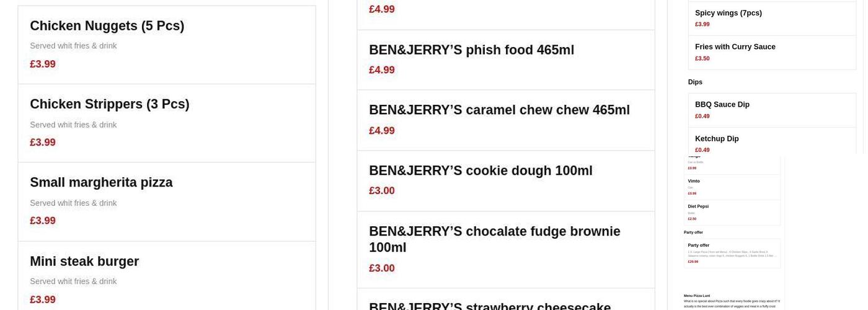Pick the Mini steak burger item
The height and width of the screenshot is (310, 868).
click(84, 262)
